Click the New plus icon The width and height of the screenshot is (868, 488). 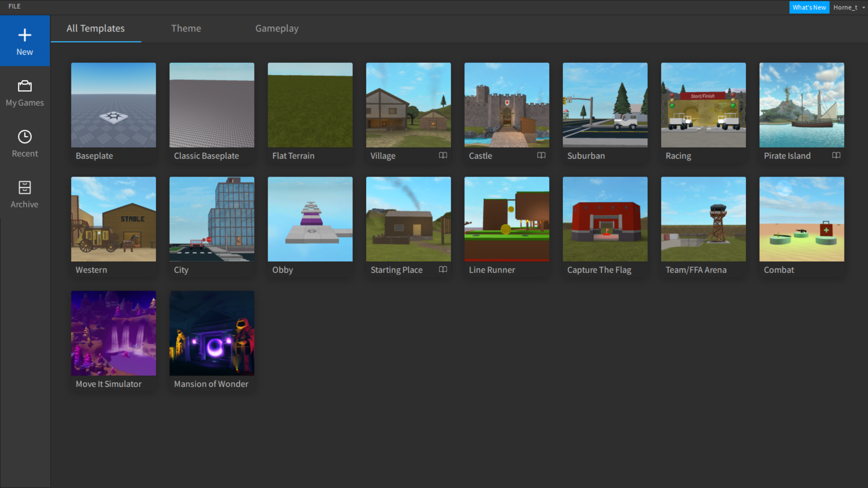[25, 35]
